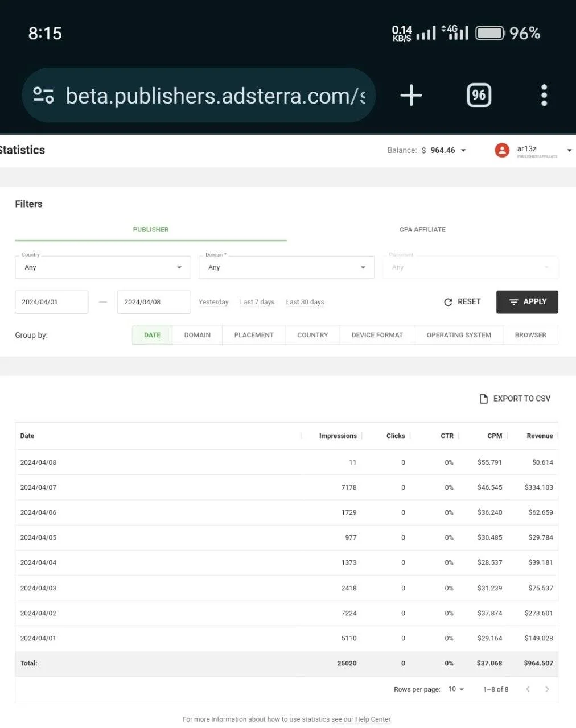
Task: Click the start date field 2024/04/01
Action: pos(52,302)
